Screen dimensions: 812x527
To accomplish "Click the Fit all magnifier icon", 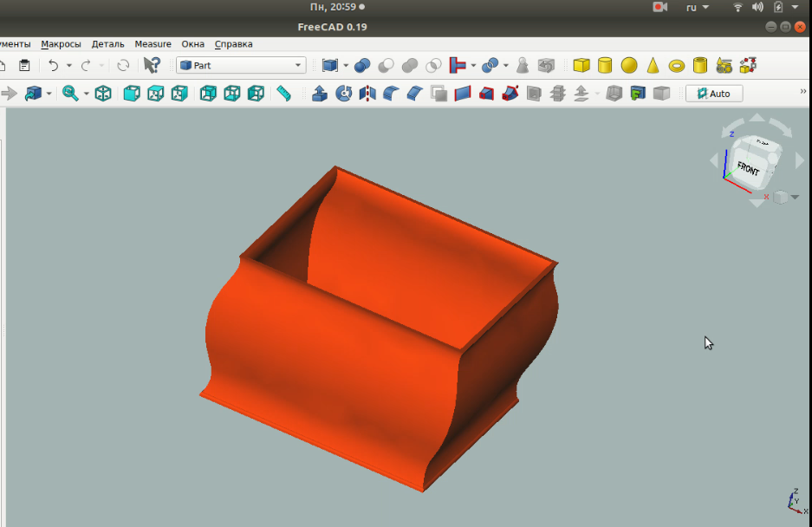I will (70, 94).
